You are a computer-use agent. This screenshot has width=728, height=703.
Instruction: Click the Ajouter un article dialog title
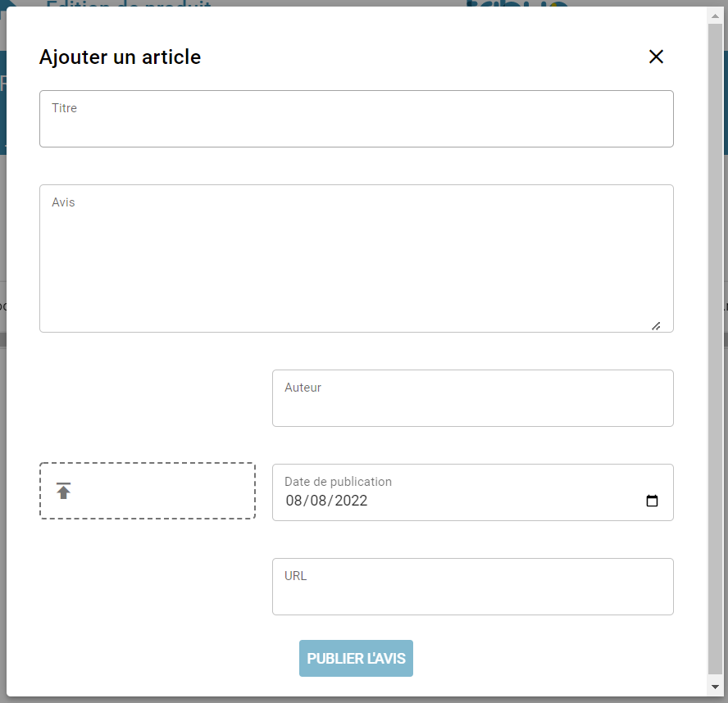point(120,57)
